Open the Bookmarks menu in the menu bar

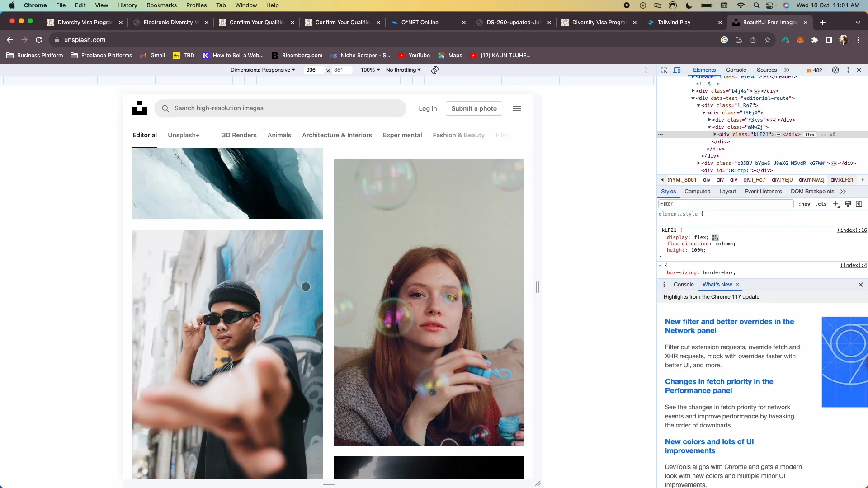pyautogui.click(x=161, y=5)
